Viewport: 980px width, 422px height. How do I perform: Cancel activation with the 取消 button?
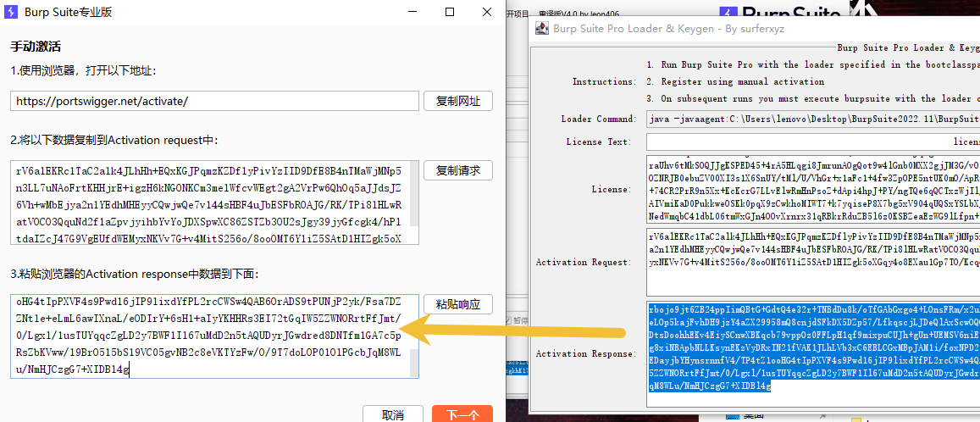point(392,414)
